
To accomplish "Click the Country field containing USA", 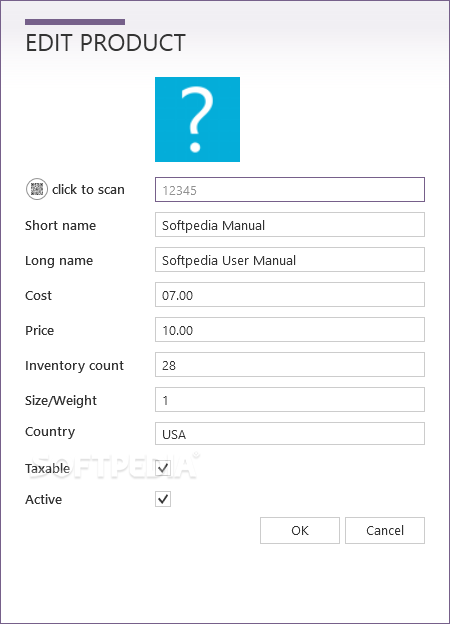I will click(x=290, y=434).
